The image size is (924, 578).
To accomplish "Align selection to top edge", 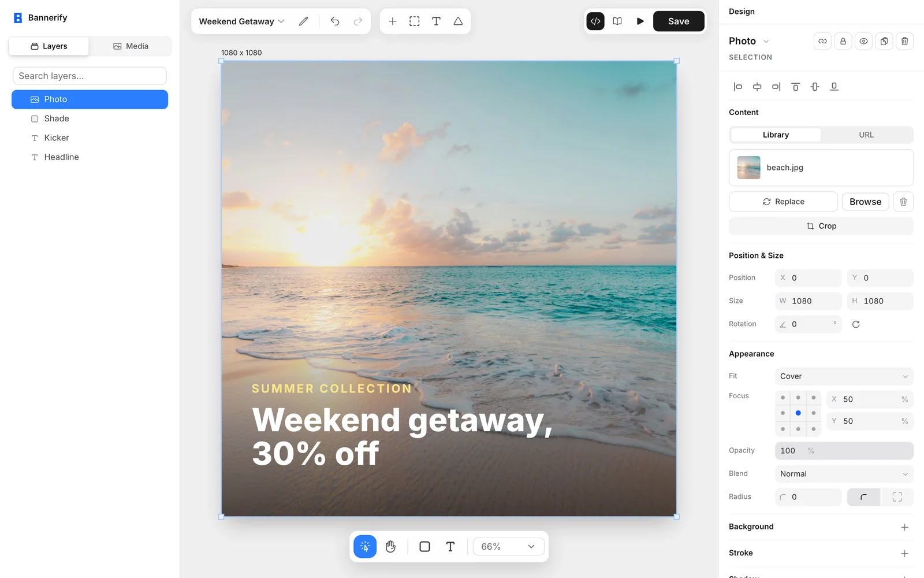I will coord(795,87).
